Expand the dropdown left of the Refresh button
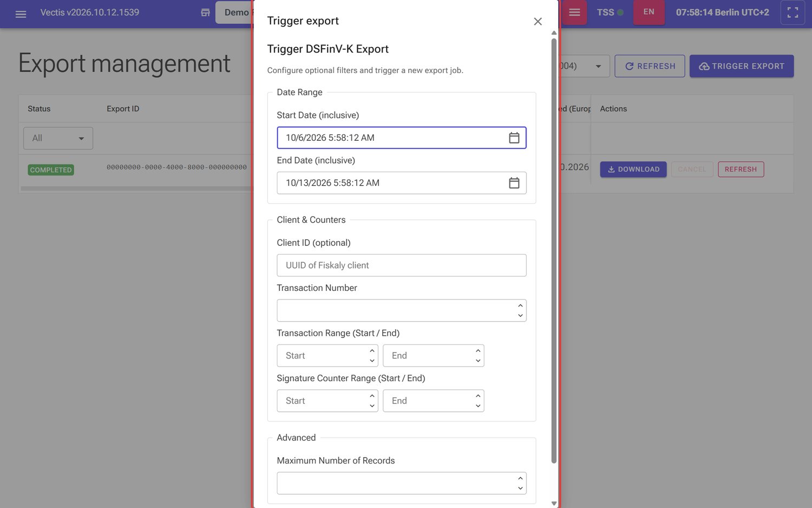This screenshot has height=508, width=812. pos(598,66)
